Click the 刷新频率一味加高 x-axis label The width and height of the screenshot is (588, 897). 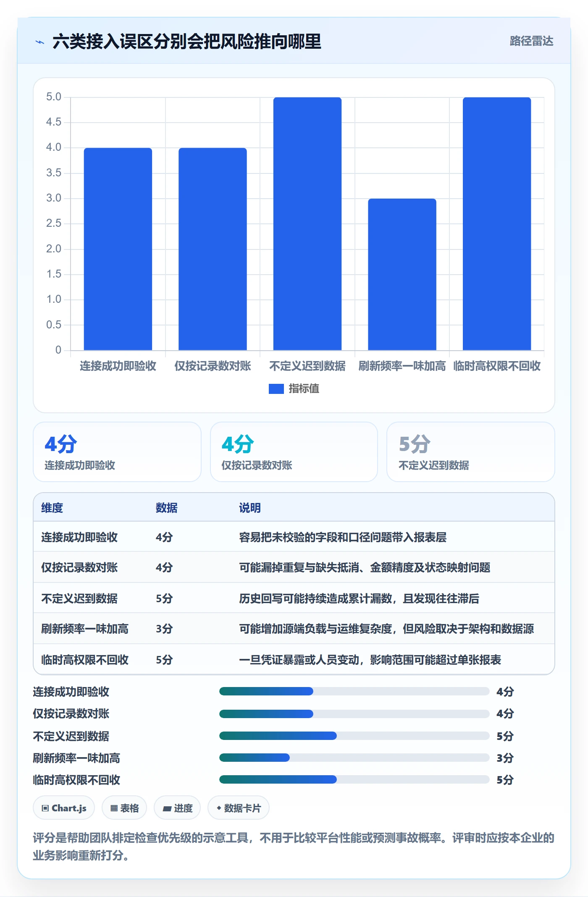click(x=402, y=366)
